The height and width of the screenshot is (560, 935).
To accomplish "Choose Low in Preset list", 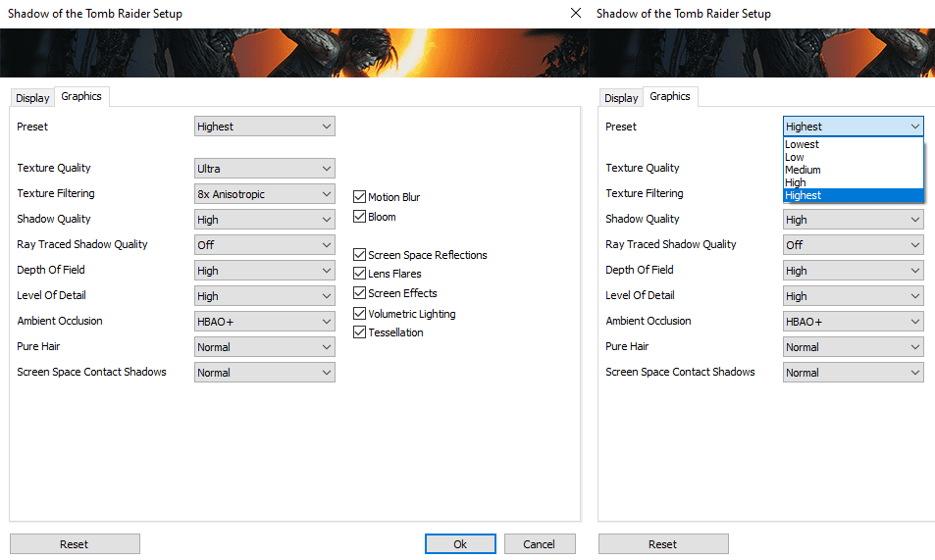I will coord(853,157).
